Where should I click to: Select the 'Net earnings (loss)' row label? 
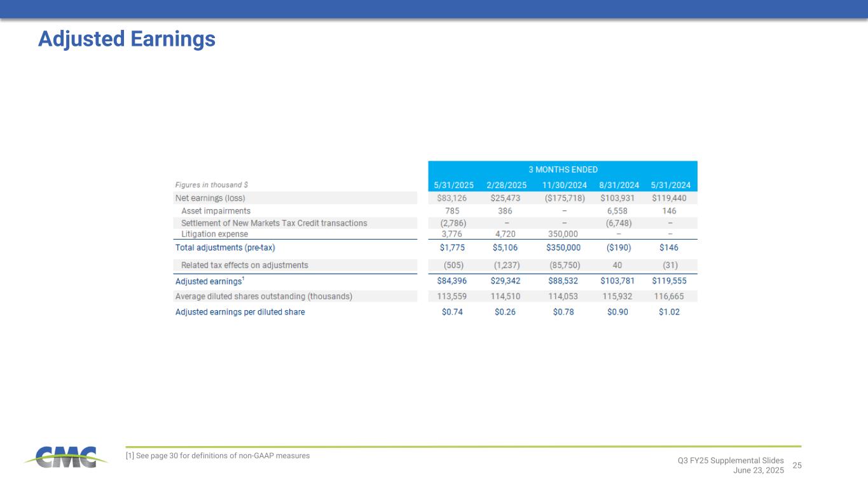[x=209, y=198]
